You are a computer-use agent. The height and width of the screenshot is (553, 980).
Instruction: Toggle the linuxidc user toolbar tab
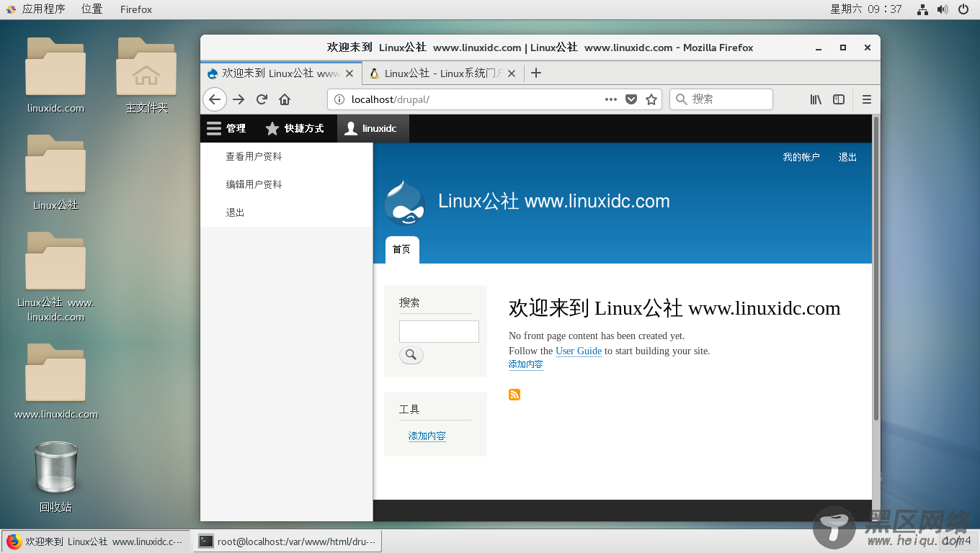tap(373, 128)
